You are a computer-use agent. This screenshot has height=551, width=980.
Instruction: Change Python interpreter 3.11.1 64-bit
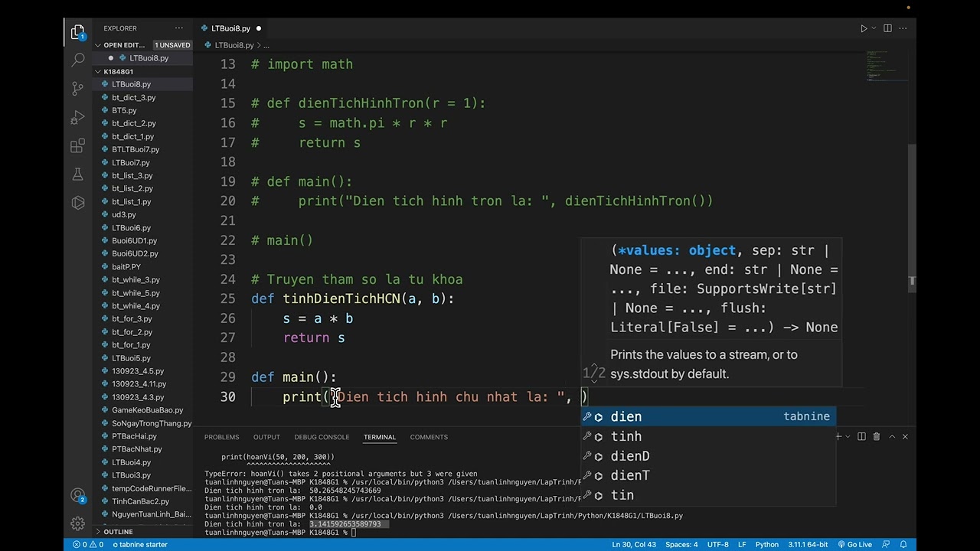(x=806, y=545)
